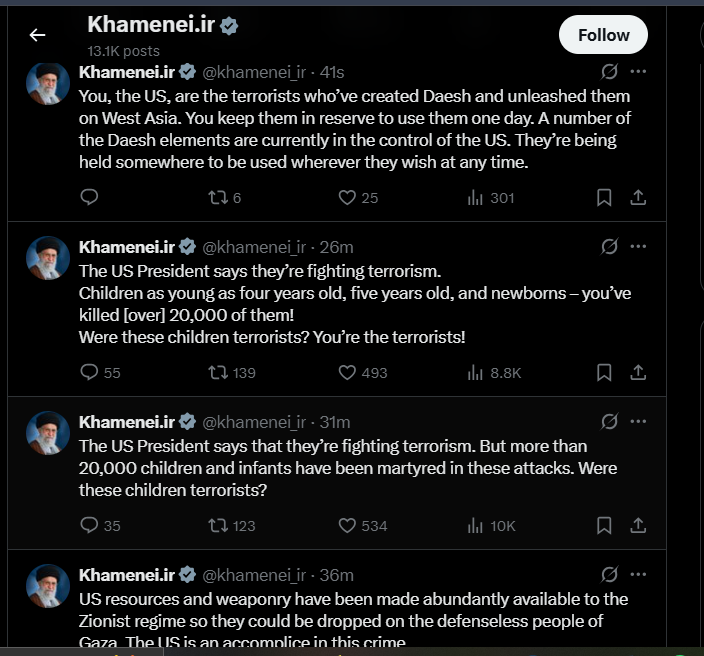Follow the Khamenei.ir account
The image size is (704, 656).
(603, 35)
